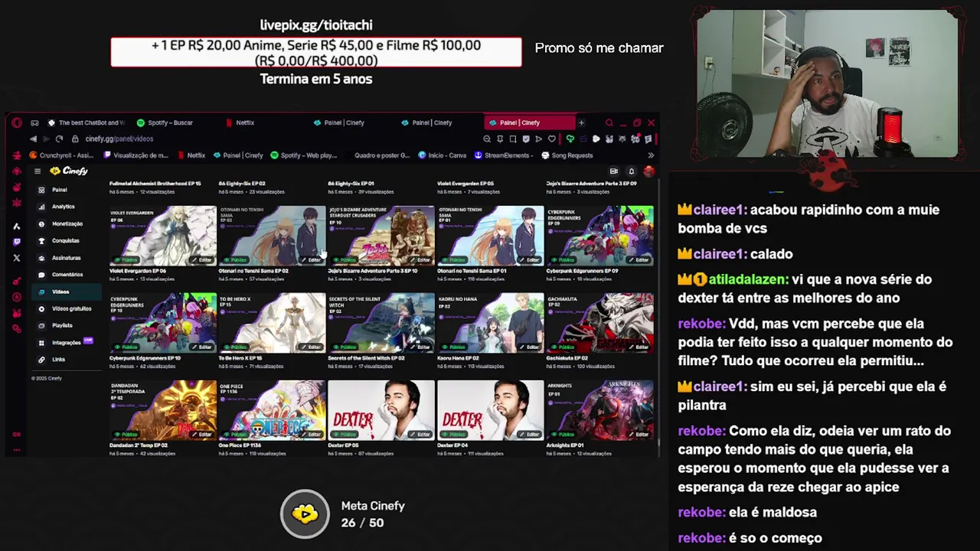Click the send/flow arrow toolbar icon
Viewport: 980px width, 551px height.
point(538,139)
